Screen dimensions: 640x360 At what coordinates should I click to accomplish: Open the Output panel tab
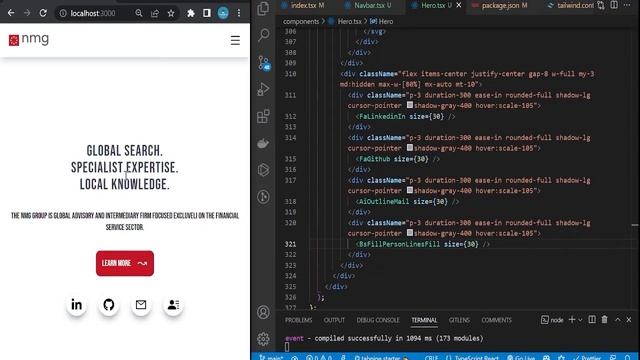click(x=334, y=320)
